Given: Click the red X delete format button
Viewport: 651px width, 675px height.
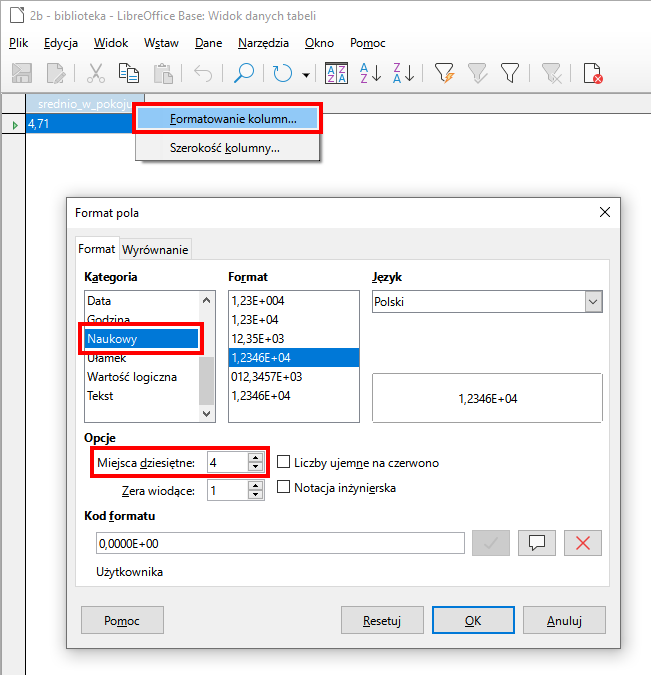Looking at the screenshot, I should pos(583,543).
